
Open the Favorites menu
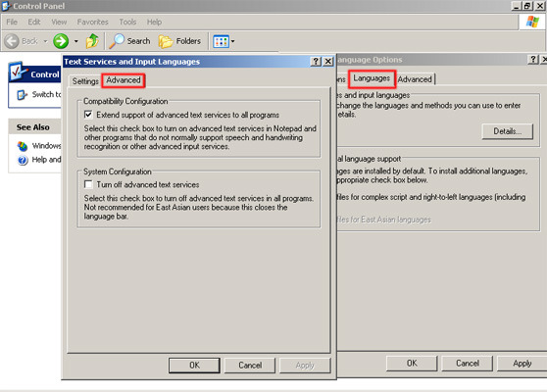point(93,22)
